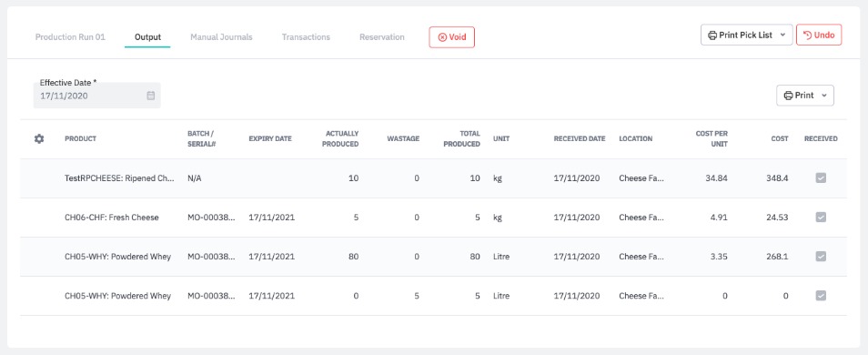Open table column settings gear icon
Image resolution: width=868 pixels, height=355 pixels.
(x=39, y=139)
